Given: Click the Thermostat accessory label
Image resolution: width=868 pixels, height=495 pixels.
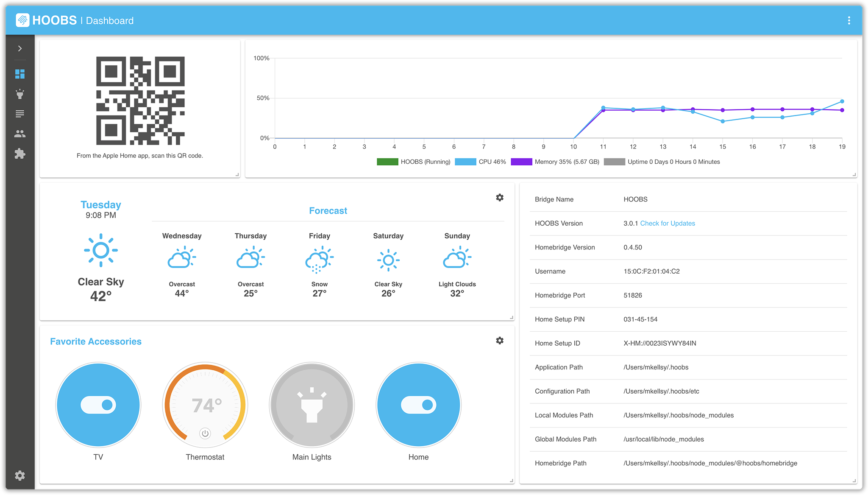Looking at the screenshot, I should pyautogui.click(x=205, y=457).
